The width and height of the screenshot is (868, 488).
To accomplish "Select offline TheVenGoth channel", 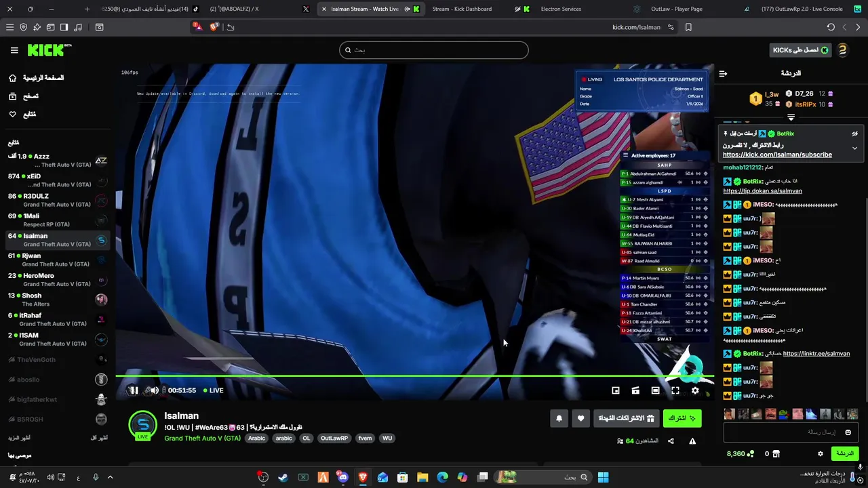I will coord(58,360).
